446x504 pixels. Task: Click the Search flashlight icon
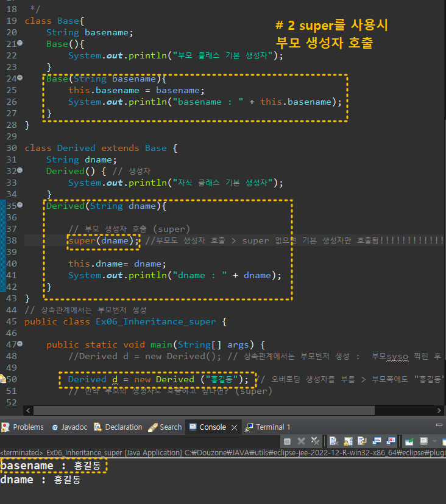[x=152, y=427]
